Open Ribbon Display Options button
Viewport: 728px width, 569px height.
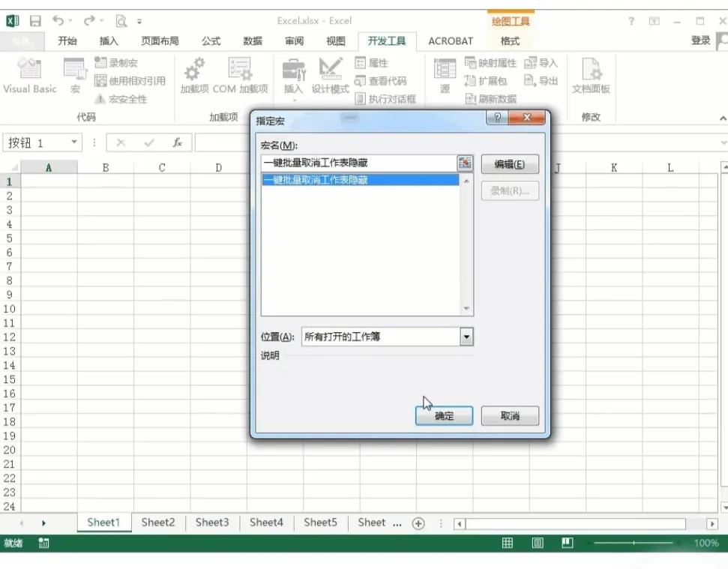click(x=655, y=21)
